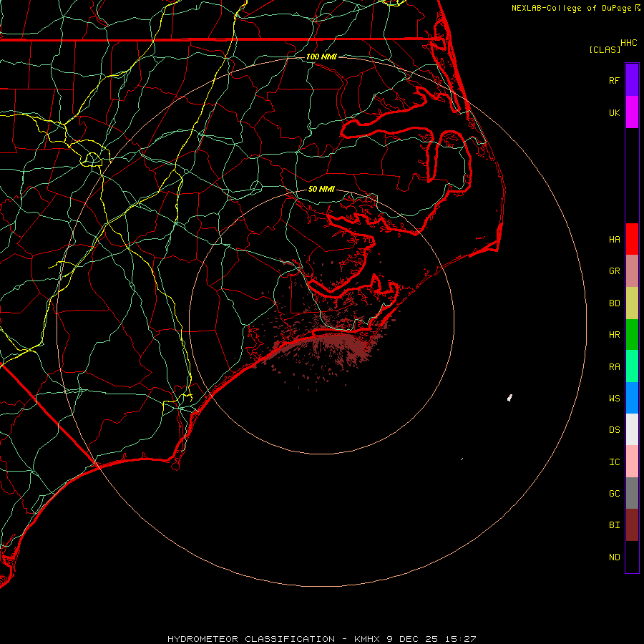Click the small white echo offshore
The image size is (644, 644).
(509, 398)
